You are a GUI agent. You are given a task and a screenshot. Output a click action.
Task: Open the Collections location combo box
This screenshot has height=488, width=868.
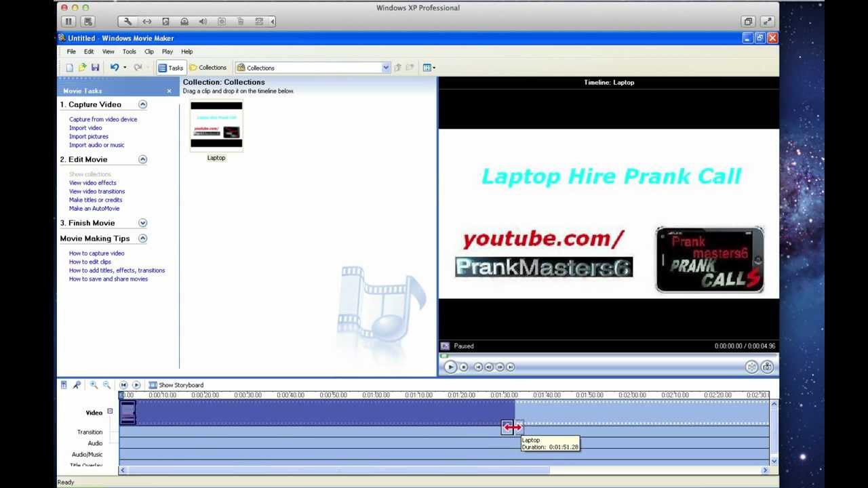pos(313,68)
